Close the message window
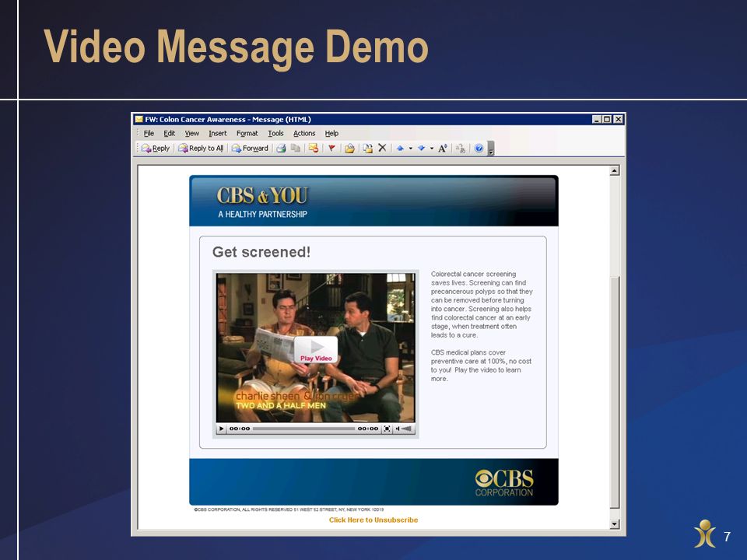This screenshot has height=560, width=747. pos(618,119)
